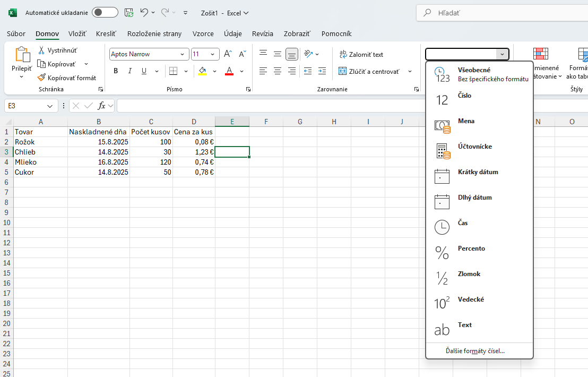Open the Name Box dropdown arrow
Viewport: 588px width, 377px height.
click(x=50, y=106)
